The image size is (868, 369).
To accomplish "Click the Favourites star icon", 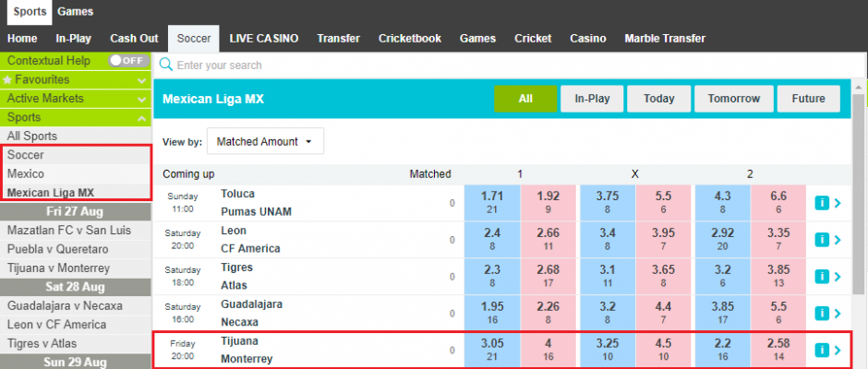I will [7, 79].
